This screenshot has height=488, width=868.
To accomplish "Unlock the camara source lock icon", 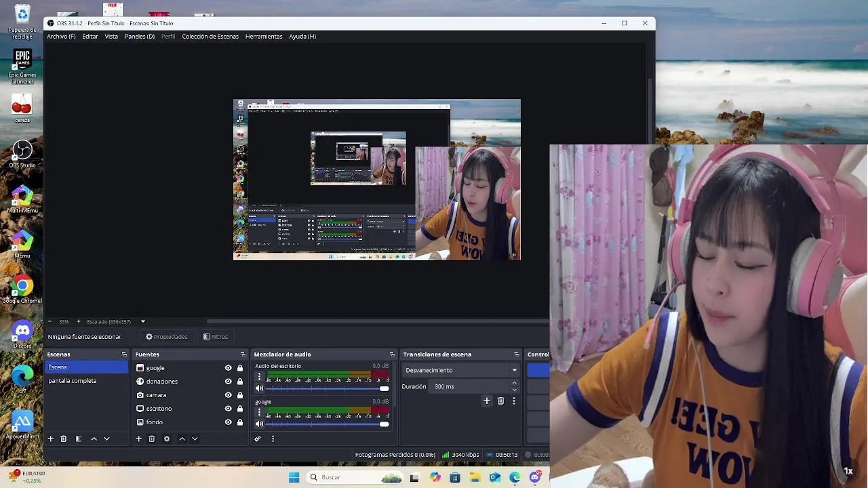I will tap(240, 394).
